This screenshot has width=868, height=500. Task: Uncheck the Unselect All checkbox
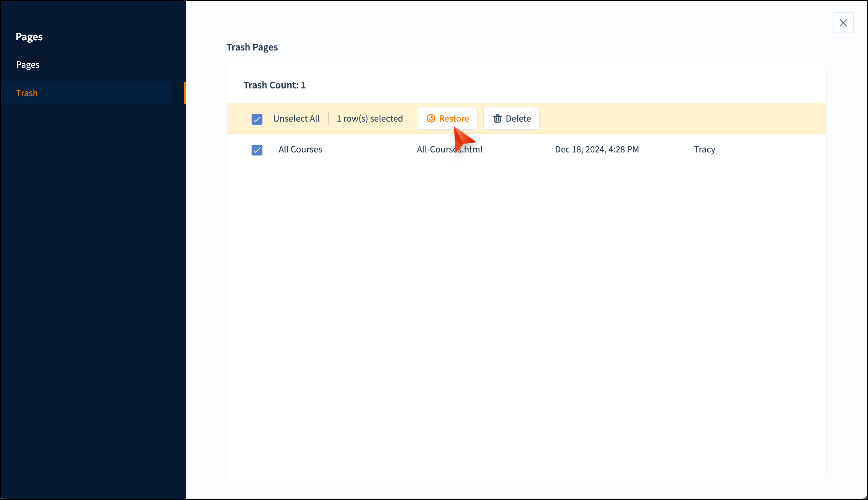257,119
